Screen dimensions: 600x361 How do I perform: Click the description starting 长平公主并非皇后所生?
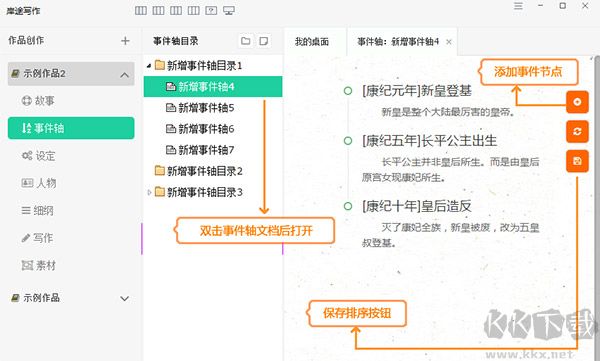point(450,170)
